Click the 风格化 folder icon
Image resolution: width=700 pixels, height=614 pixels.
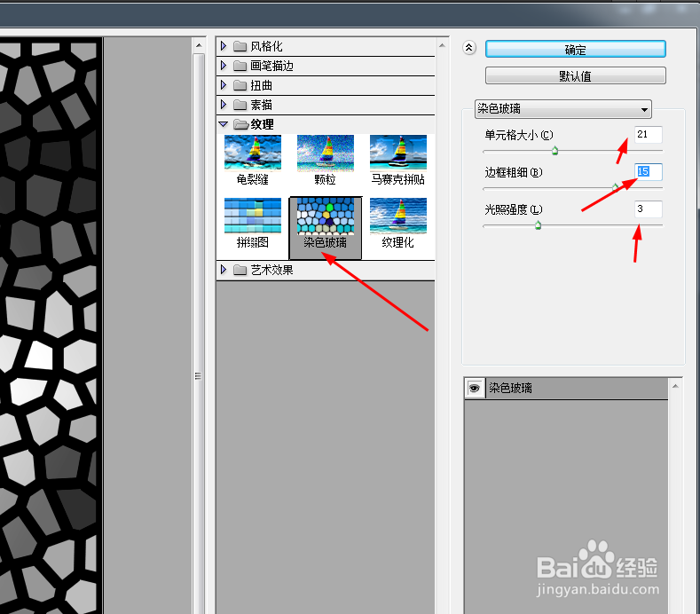tap(240, 46)
